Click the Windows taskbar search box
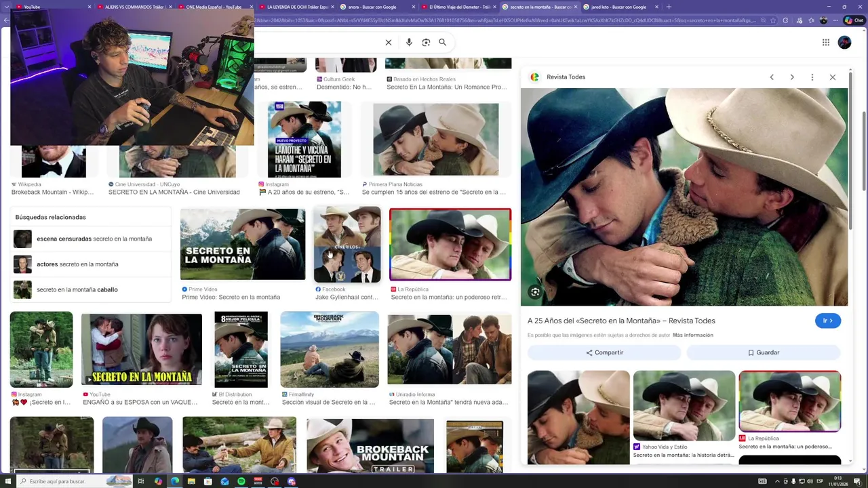The width and height of the screenshot is (868, 488). (x=75, y=481)
